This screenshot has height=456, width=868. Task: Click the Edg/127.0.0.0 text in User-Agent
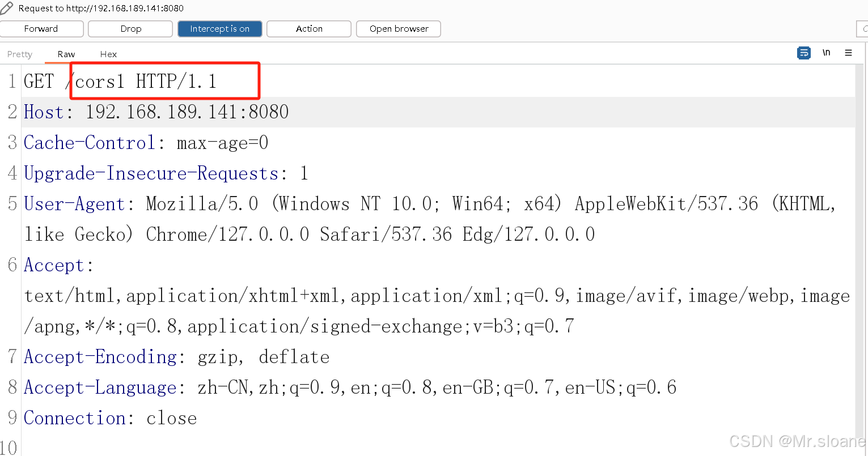[x=528, y=235]
